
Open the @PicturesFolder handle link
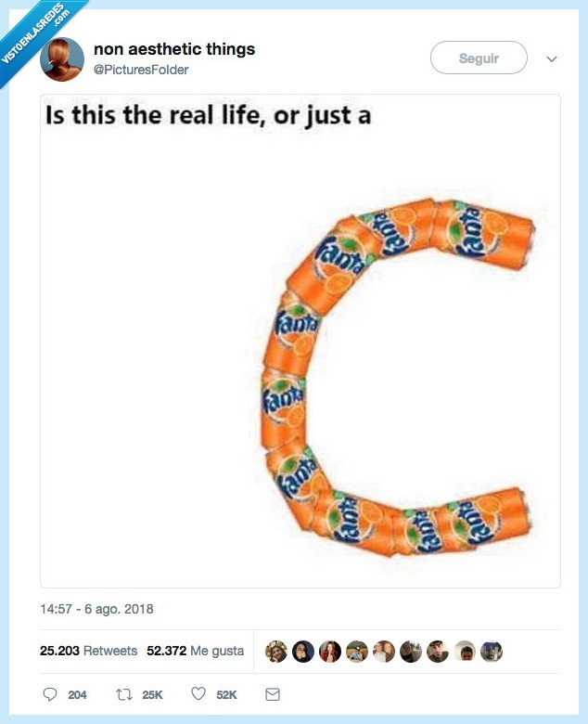point(141,71)
